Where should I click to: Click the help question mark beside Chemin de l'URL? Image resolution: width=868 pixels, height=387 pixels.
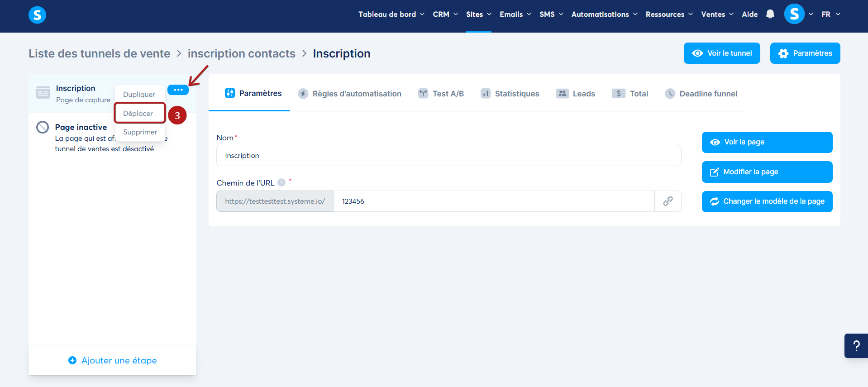tap(281, 182)
